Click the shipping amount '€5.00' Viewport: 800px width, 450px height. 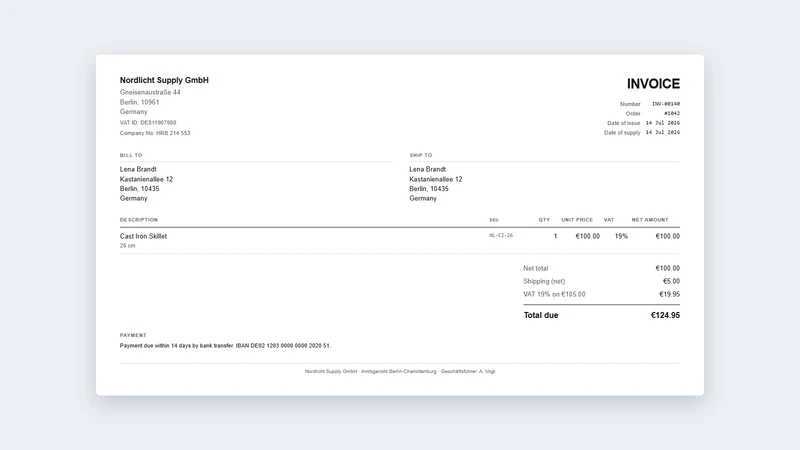[671, 281]
